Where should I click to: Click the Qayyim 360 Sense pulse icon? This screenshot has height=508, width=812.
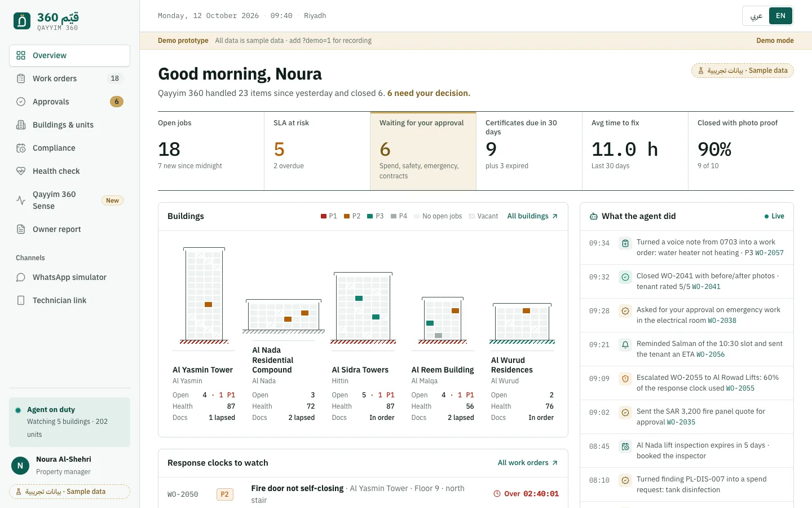click(21, 200)
